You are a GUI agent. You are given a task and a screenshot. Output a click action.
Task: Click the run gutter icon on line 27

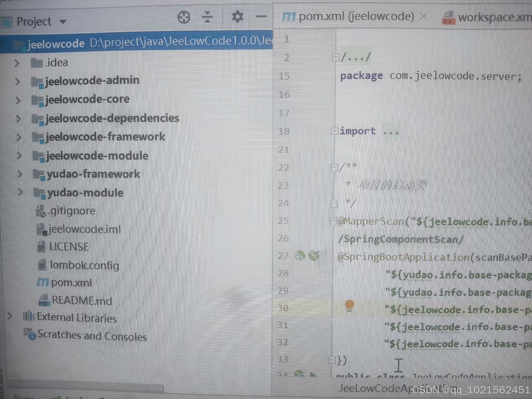(x=314, y=255)
